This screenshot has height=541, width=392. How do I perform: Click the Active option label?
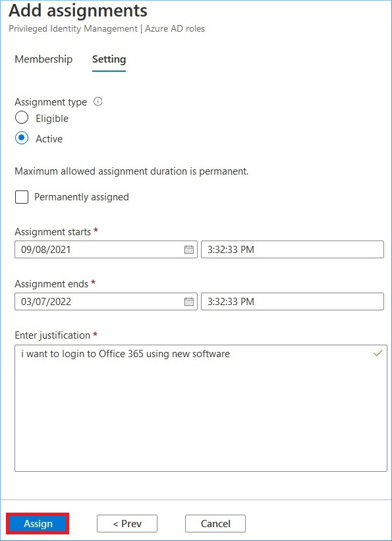(x=49, y=139)
